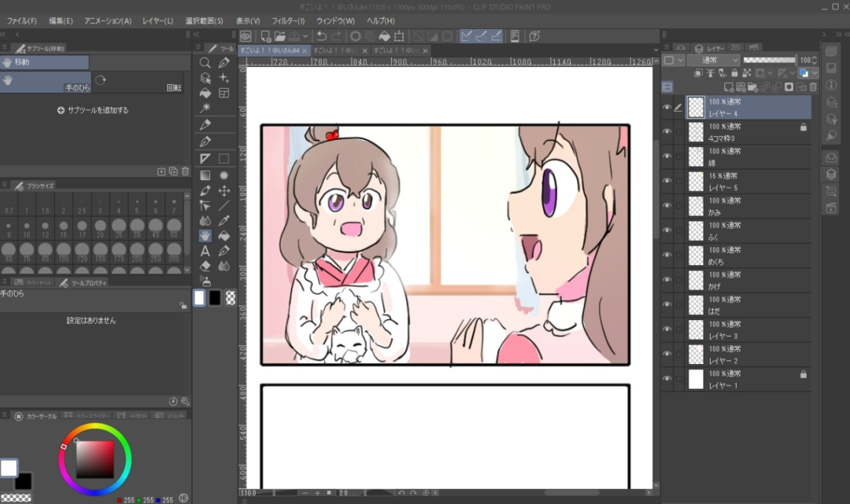Click the Open File folder icon
This screenshot has width=850, height=504.
pos(279,36)
